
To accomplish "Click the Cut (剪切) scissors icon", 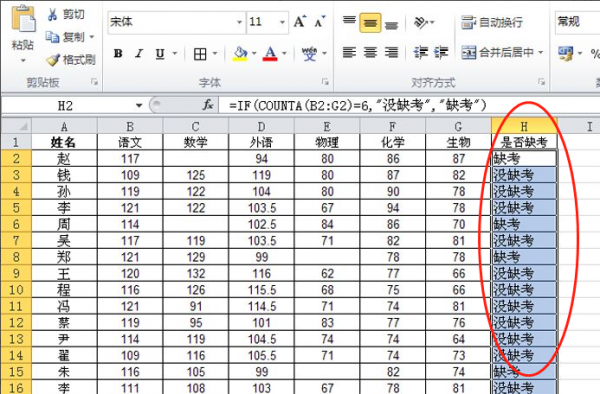I will point(52,15).
